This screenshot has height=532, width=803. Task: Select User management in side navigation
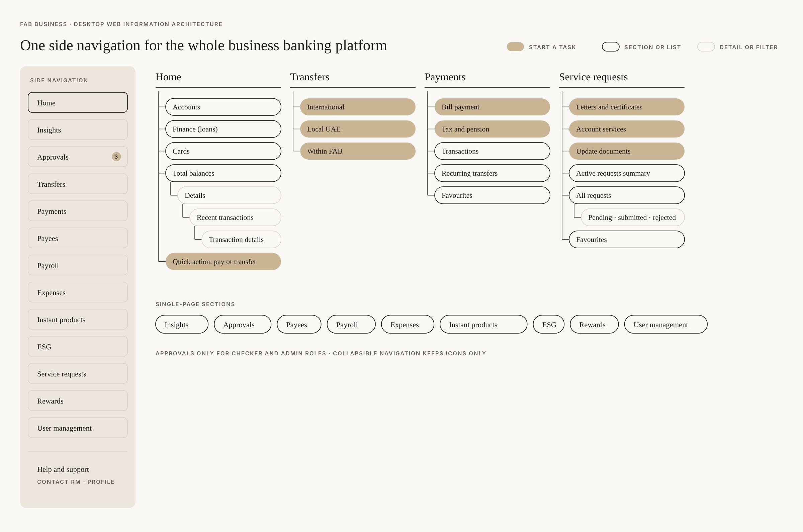click(78, 428)
